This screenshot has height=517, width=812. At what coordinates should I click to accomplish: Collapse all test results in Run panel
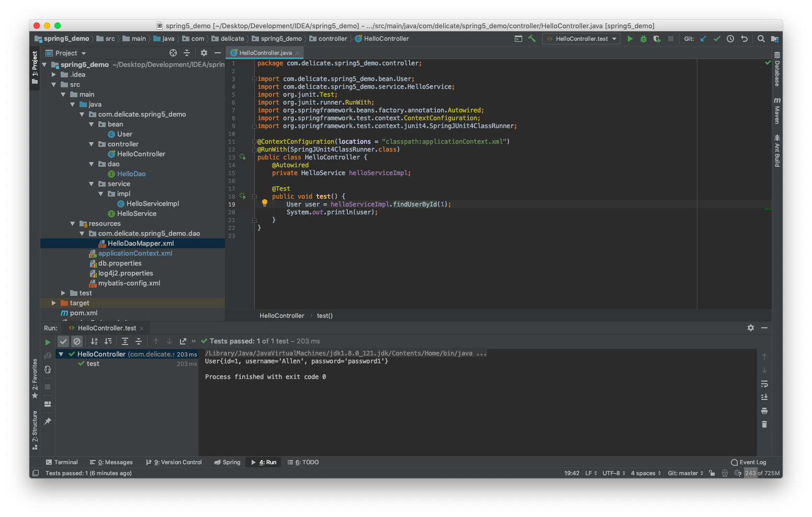pyautogui.click(x=139, y=341)
